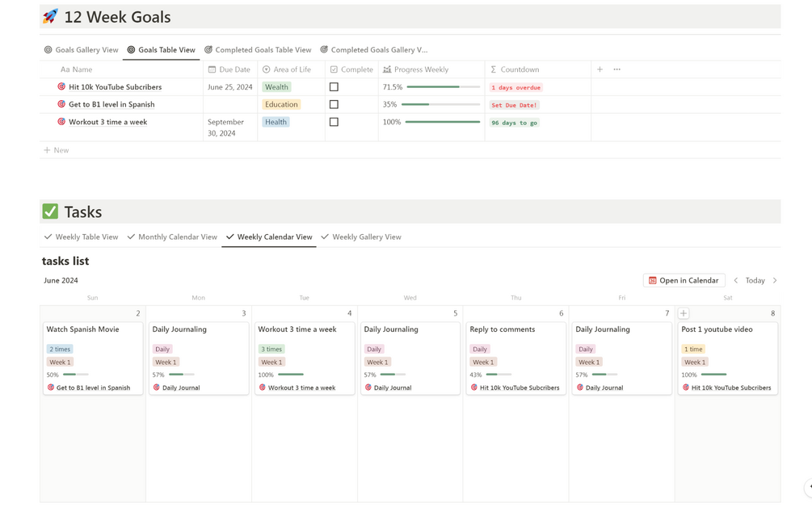
Task: Open the Due Date column header menu
Action: click(x=229, y=69)
